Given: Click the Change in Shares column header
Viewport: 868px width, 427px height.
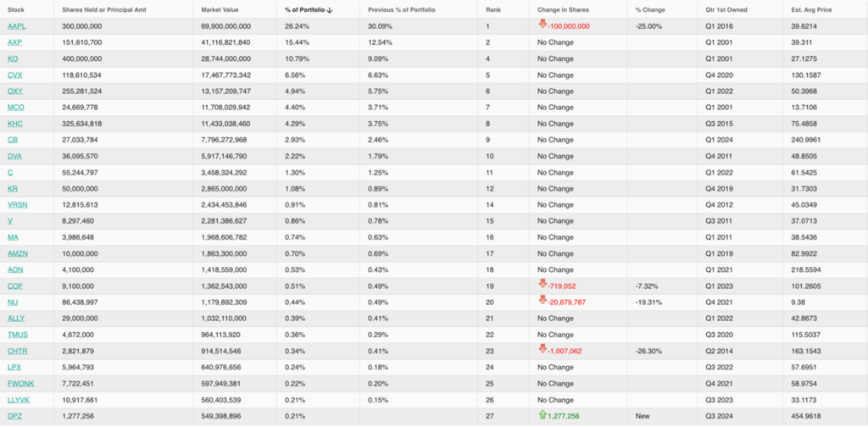Looking at the screenshot, I should point(563,9).
